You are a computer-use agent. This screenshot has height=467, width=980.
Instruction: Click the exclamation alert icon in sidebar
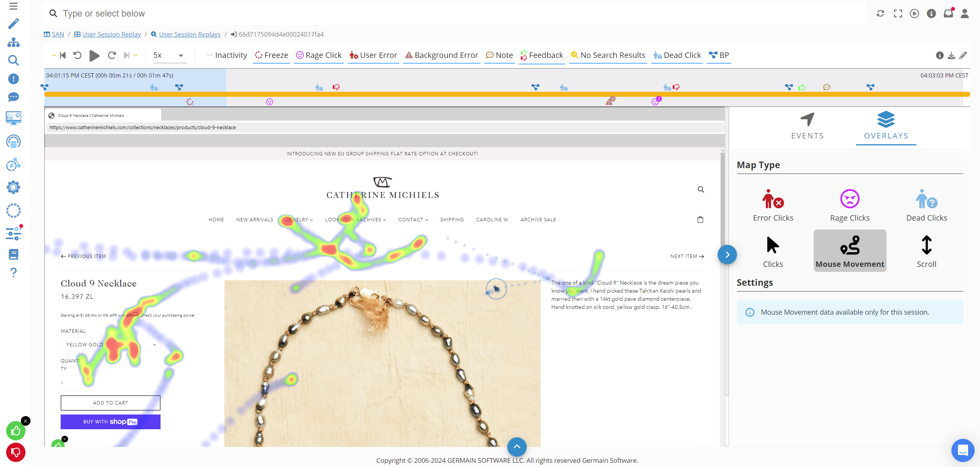pyautogui.click(x=14, y=79)
